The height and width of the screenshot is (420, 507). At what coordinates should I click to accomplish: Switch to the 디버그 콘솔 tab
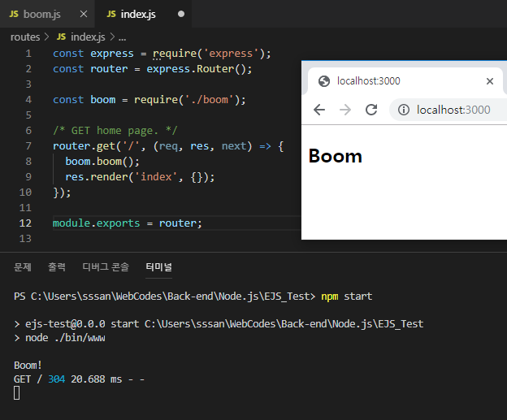pos(106,267)
